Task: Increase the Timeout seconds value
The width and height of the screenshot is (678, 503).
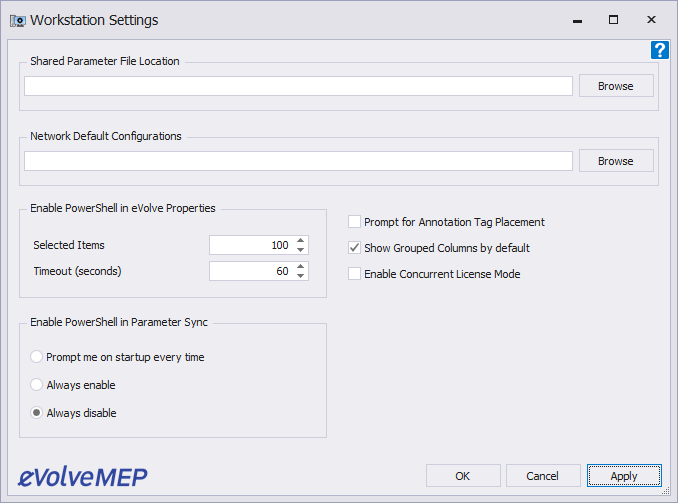Action: (301, 266)
